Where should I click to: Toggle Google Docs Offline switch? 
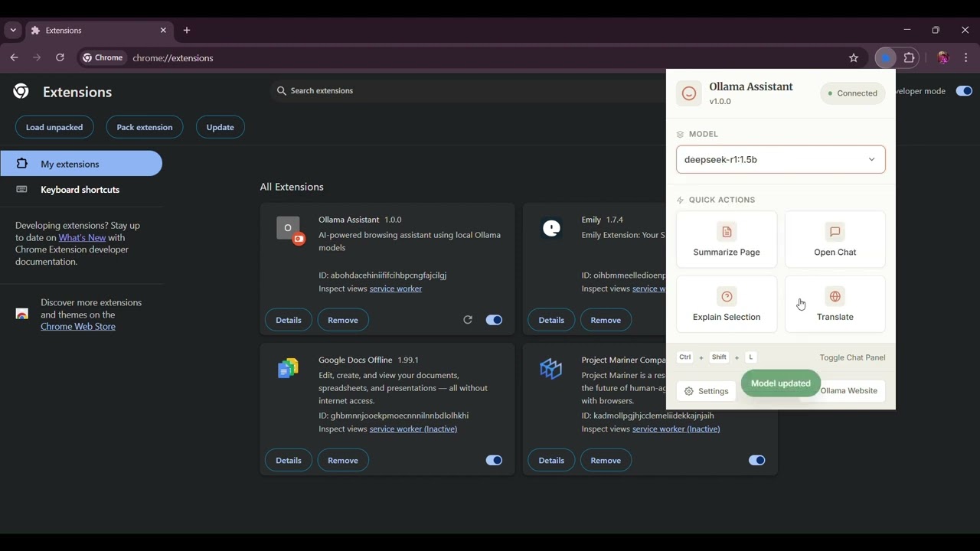click(494, 461)
